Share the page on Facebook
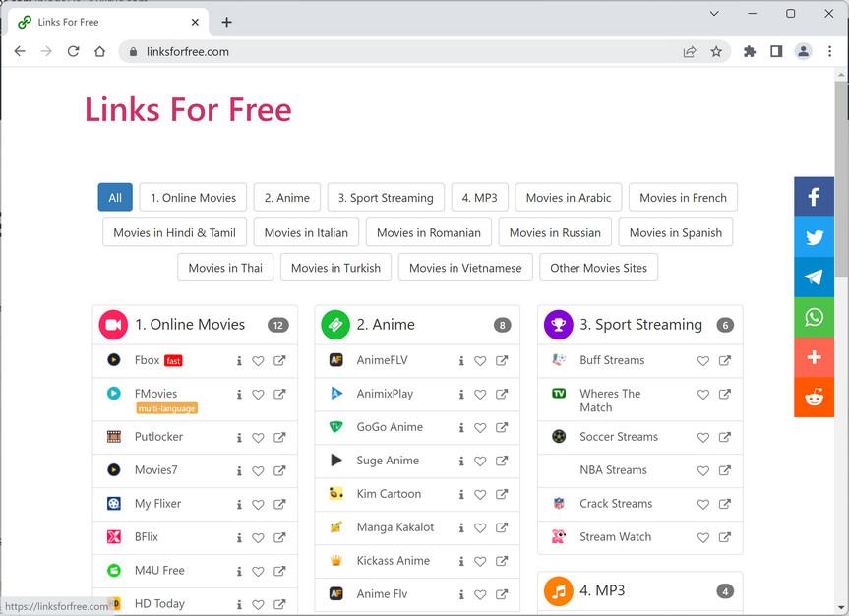Image resolution: width=849 pixels, height=616 pixels. [x=814, y=196]
